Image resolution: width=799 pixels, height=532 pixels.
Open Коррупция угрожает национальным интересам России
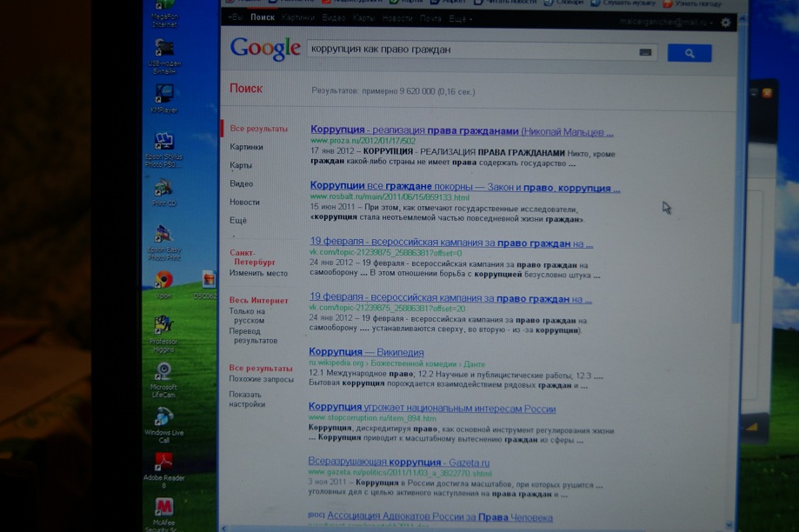tap(431, 408)
